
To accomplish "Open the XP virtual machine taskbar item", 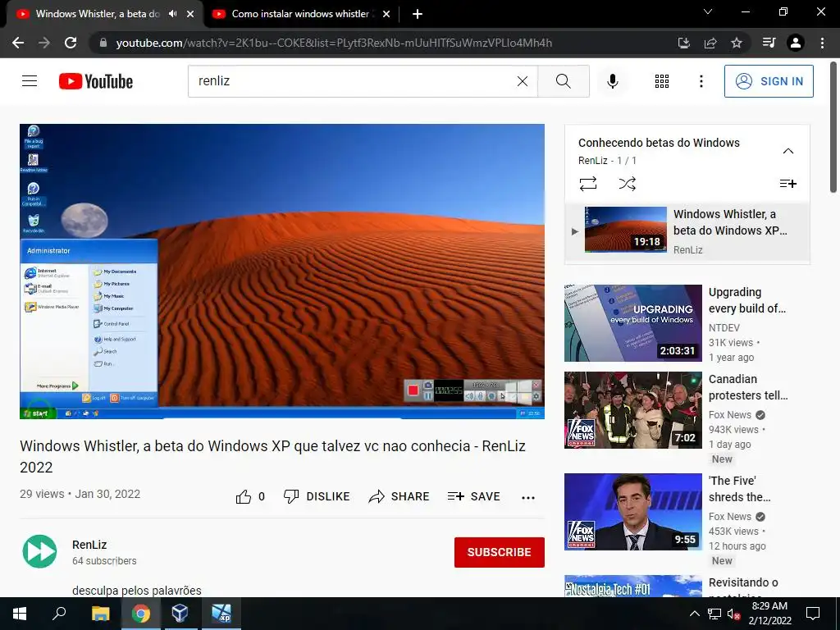I will tap(221, 614).
